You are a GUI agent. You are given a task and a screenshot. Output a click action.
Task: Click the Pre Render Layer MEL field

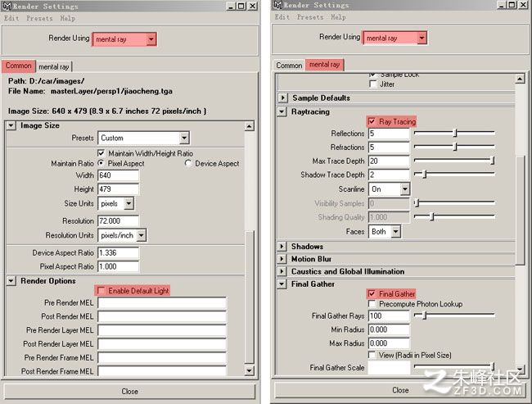162,330
